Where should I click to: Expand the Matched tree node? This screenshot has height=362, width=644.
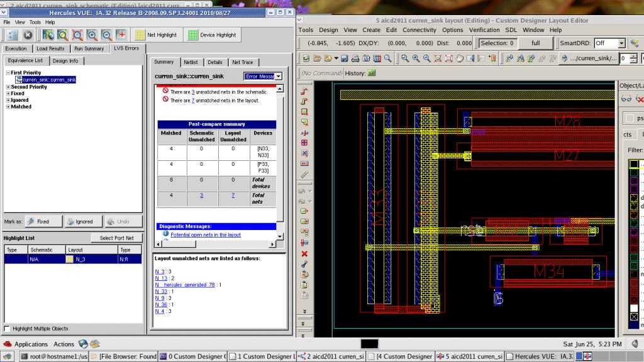click(x=8, y=107)
